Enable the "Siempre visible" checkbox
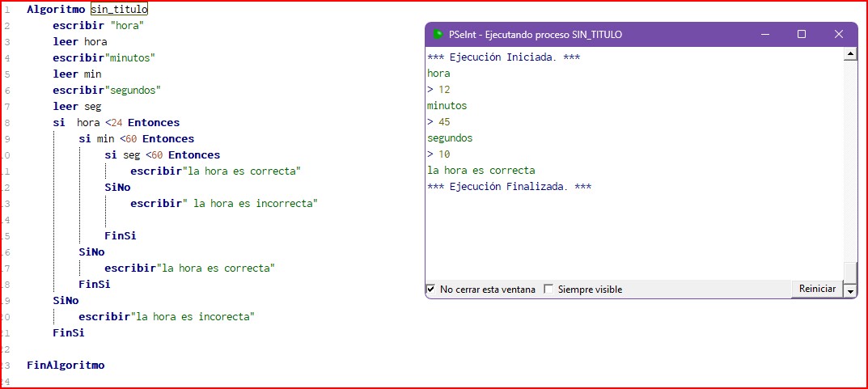Image resolution: width=868 pixels, height=389 pixels. click(x=549, y=290)
